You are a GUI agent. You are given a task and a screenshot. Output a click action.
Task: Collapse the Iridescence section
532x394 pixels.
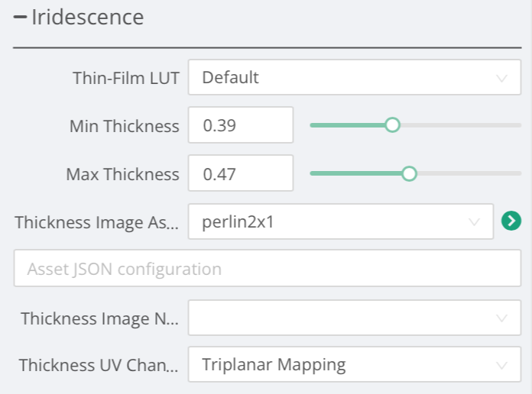coord(21,17)
